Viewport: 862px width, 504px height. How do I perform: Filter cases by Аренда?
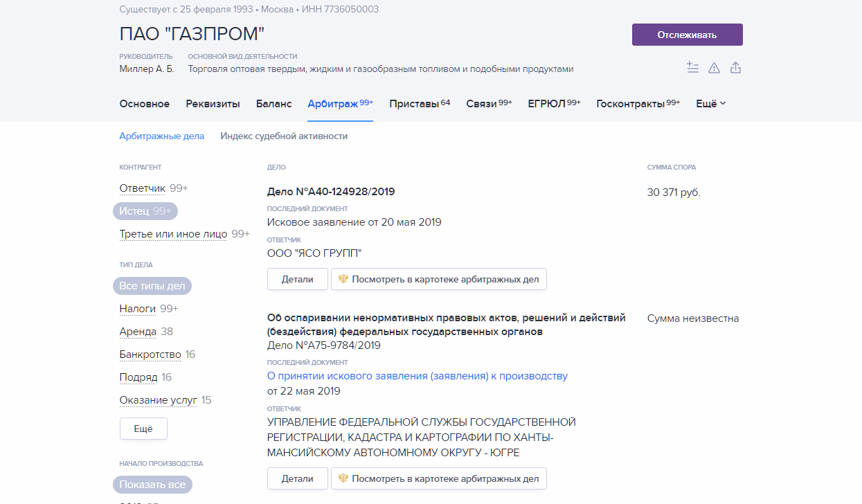click(x=138, y=332)
